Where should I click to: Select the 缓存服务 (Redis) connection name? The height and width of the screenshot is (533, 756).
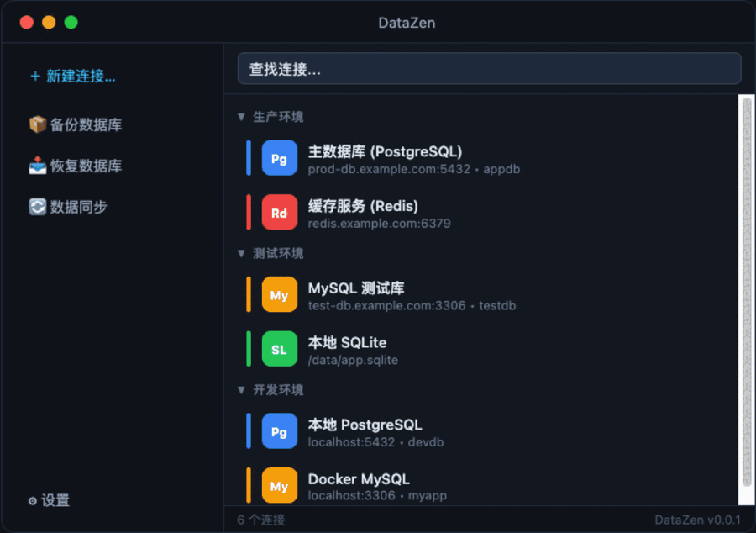pyautogui.click(x=363, y=206)
